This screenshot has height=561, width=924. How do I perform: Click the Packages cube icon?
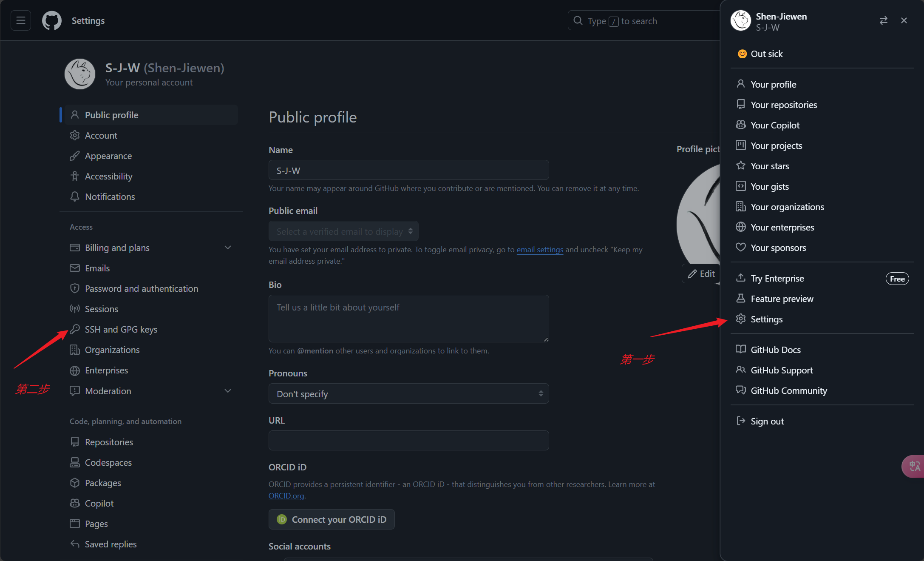(75, 483)
